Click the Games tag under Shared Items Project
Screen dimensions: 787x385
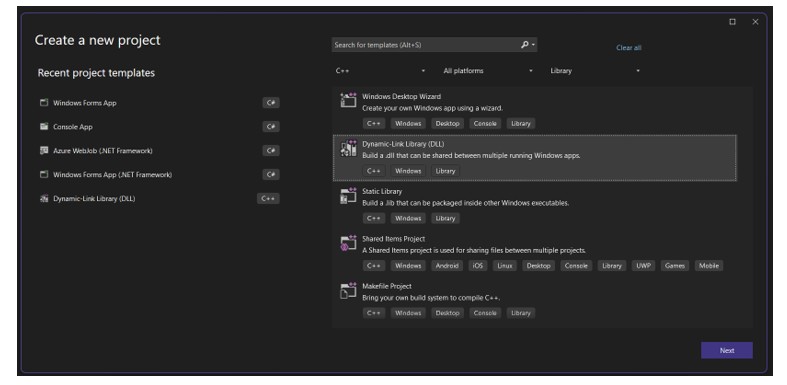(x=675, y=266)
